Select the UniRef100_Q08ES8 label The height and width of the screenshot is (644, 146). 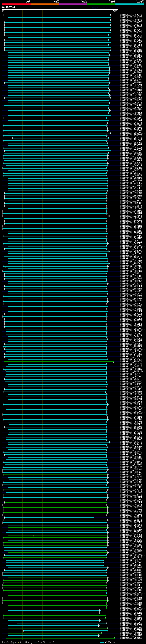(131, 366)
